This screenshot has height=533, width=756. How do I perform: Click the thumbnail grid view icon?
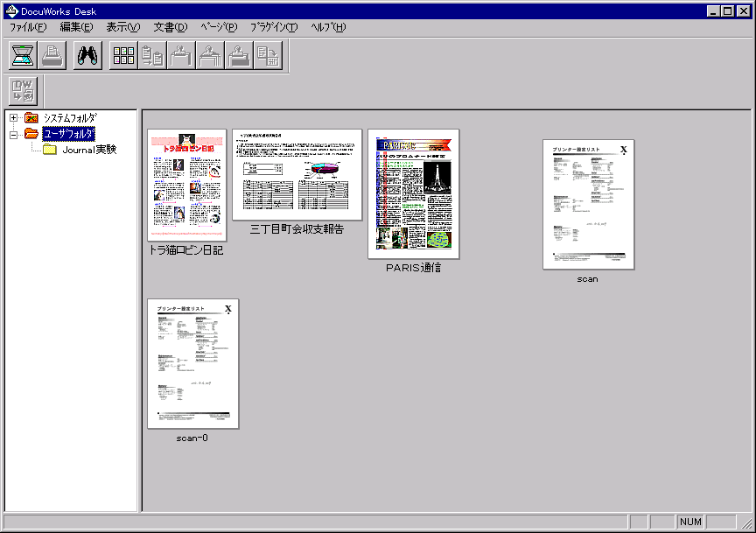(124, 56)
